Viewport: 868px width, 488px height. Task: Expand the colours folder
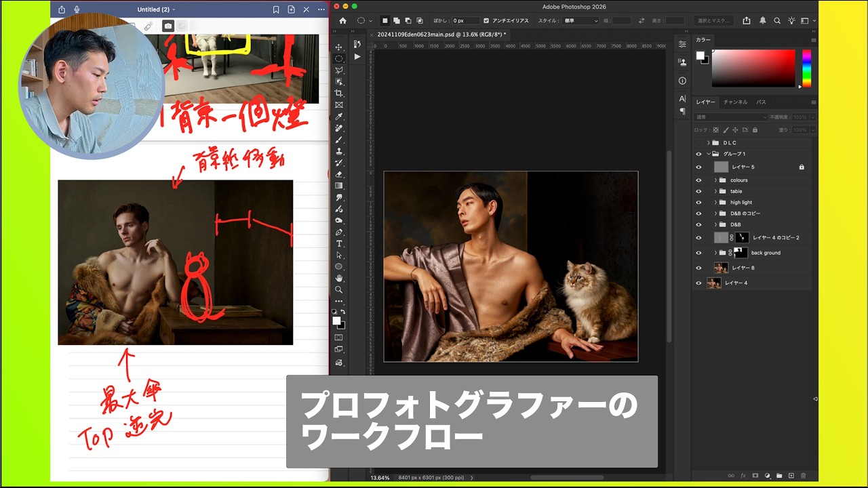click(715, 180)
